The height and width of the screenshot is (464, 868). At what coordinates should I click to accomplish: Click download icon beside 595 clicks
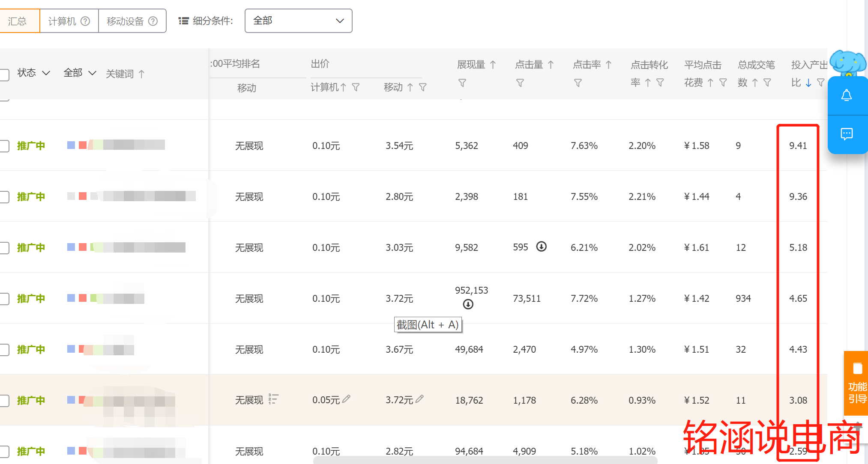pos(542,247)
